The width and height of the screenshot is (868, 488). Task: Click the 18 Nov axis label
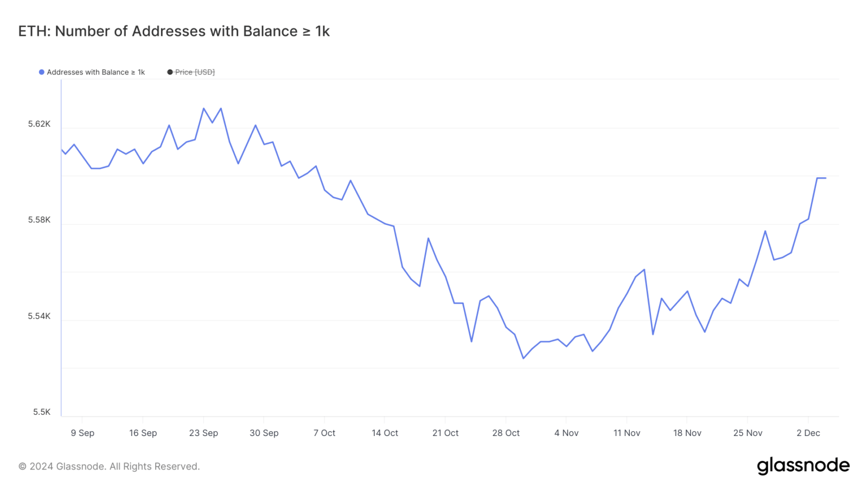[687, 433]
